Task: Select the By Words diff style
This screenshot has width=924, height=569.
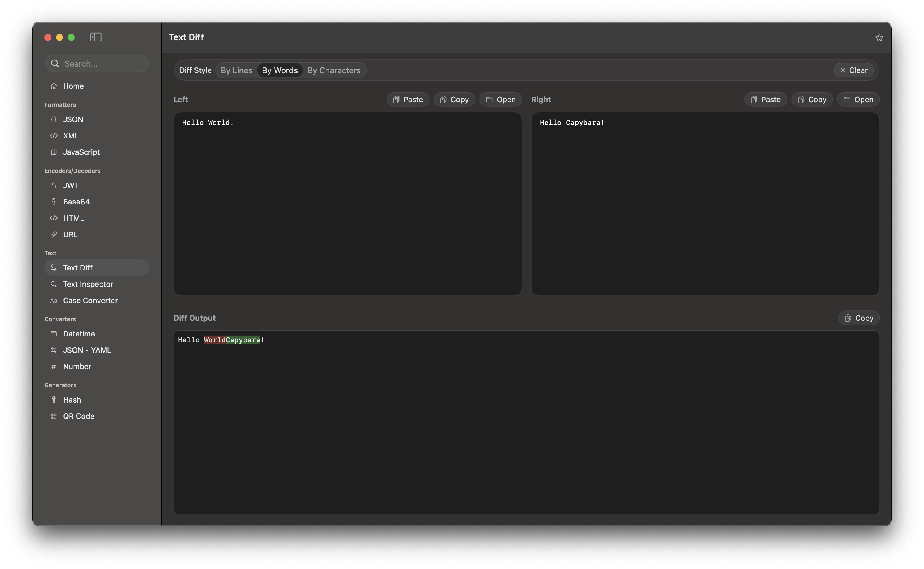Action: click(279, 70)
